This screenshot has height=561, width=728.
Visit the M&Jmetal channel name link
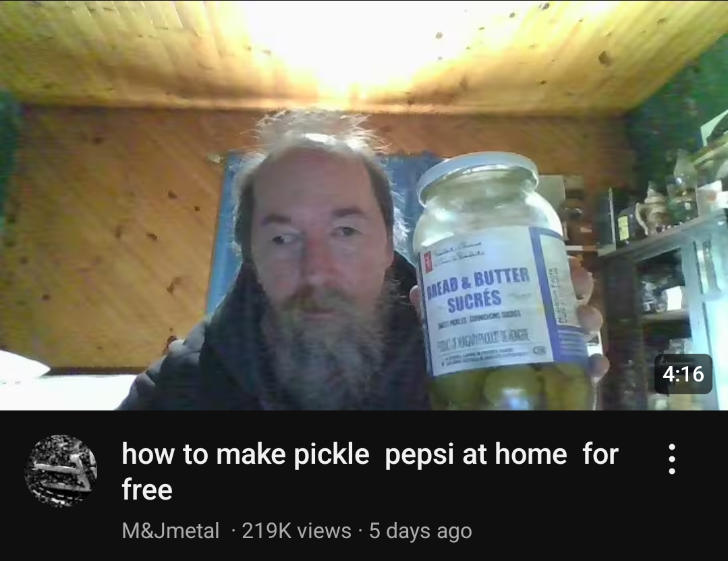click(x=171, y=531)
